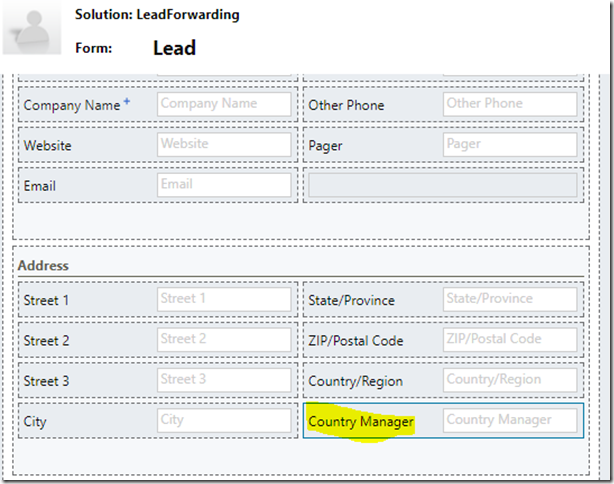
Task: Select the State/Province input field
Action: tap(510, 299)
